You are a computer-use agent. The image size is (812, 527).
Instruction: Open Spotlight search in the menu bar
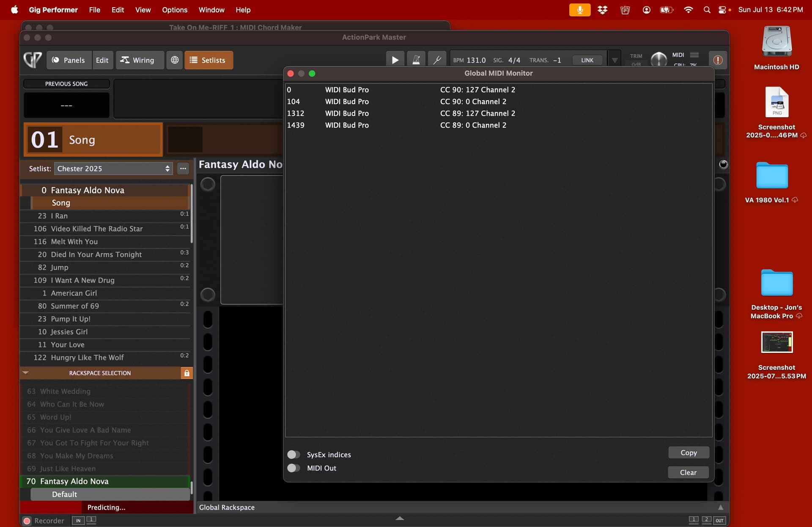(x=707, y=10)
